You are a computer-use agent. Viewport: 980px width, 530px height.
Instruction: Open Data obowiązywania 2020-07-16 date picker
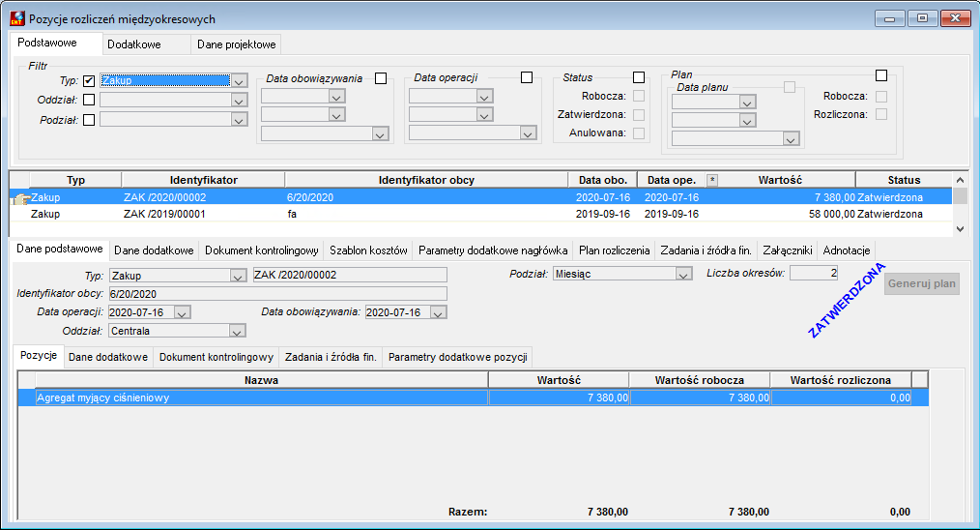click(439, 312)
